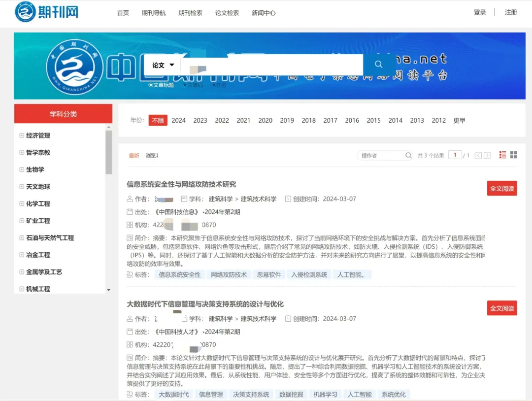Open the 期刊检索 menu item
Image resolution: width=532 pixels, height=401 pixels.
(190, 13)
